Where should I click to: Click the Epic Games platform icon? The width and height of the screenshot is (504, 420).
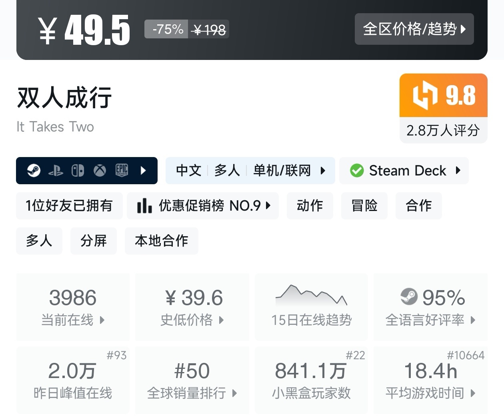pyautogui.click(x=122, y=170)
